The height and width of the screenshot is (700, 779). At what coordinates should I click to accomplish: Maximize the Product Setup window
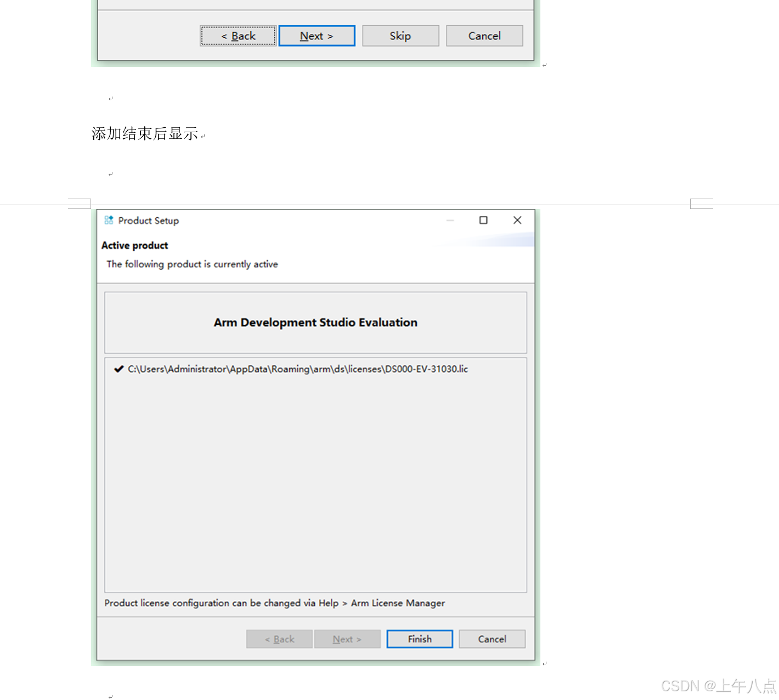pyautogui.click(x=483, y=220)
